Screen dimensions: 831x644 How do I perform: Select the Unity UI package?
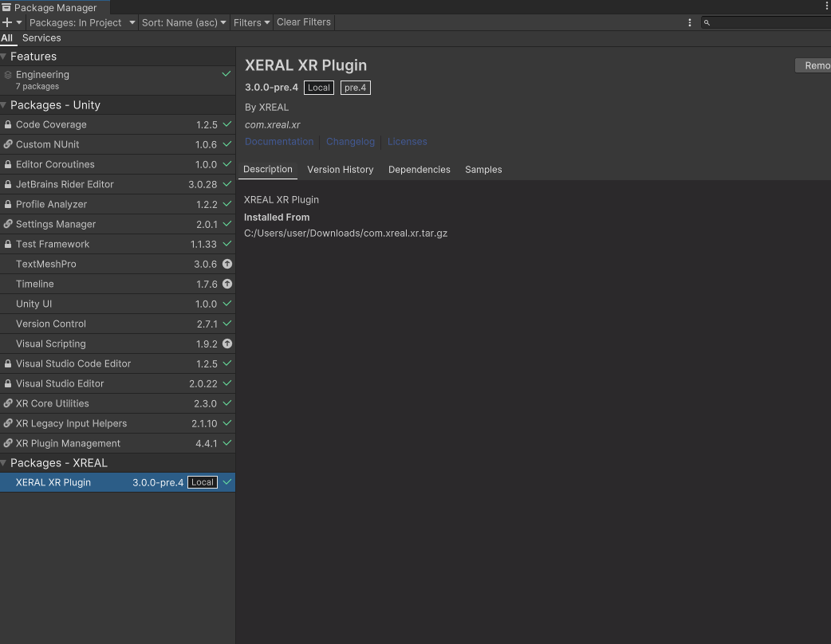[x=118, y=304]
